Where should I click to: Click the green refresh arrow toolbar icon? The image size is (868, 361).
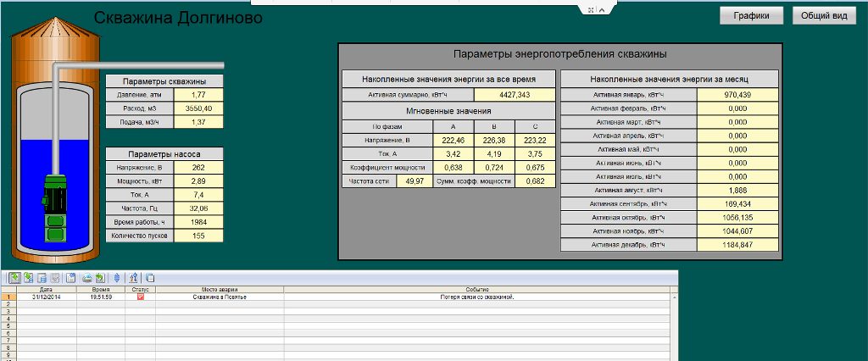point(100,277)
